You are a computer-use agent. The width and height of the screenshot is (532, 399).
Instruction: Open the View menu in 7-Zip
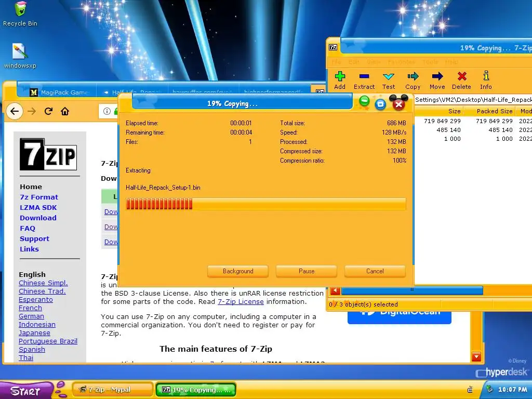[x=374, y=62]
